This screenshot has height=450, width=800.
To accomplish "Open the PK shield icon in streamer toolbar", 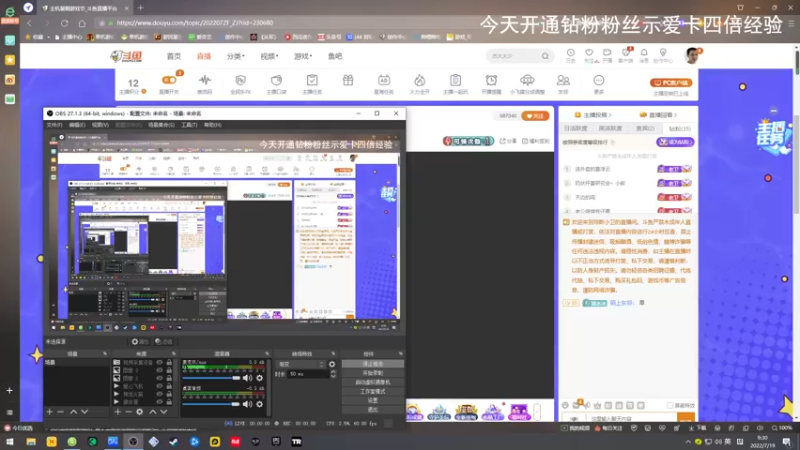I will pos(240,80).
